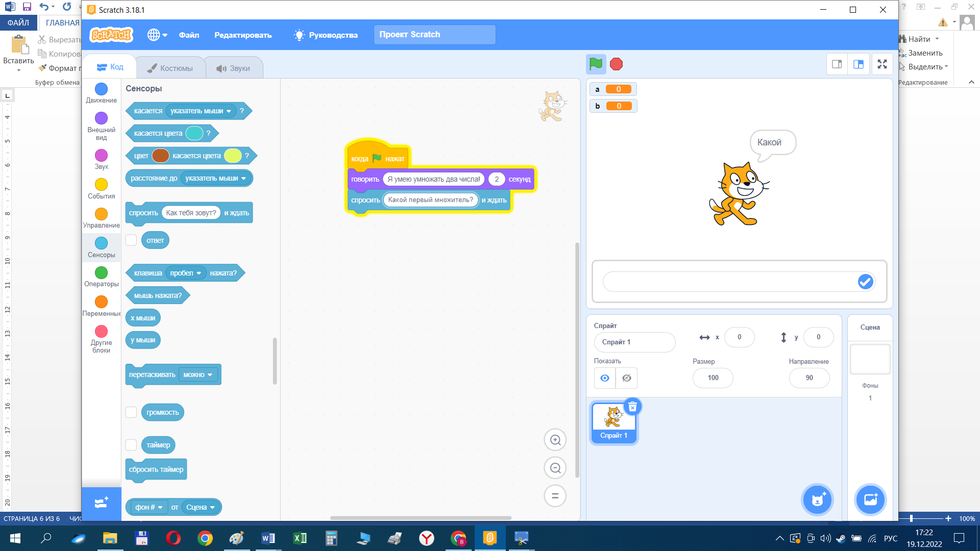Open the choose sprite button

[817, 499]
